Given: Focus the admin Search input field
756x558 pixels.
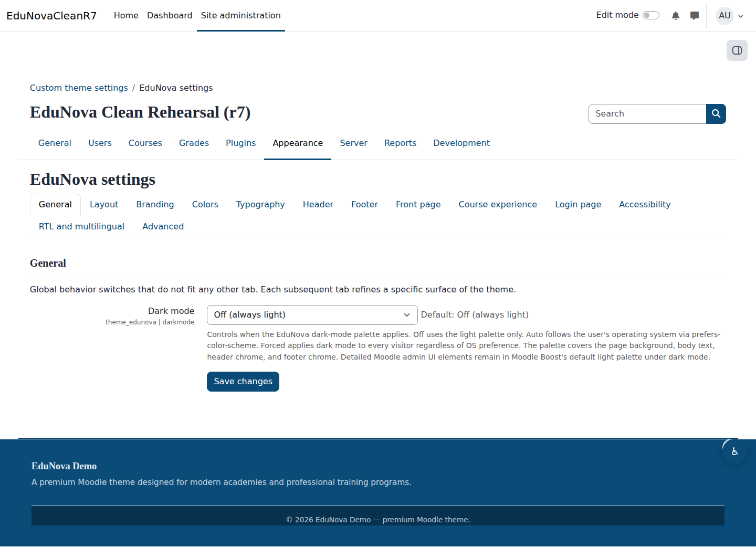Looking at the screenshot, I should pyautogui.click(x=647, y=114).
